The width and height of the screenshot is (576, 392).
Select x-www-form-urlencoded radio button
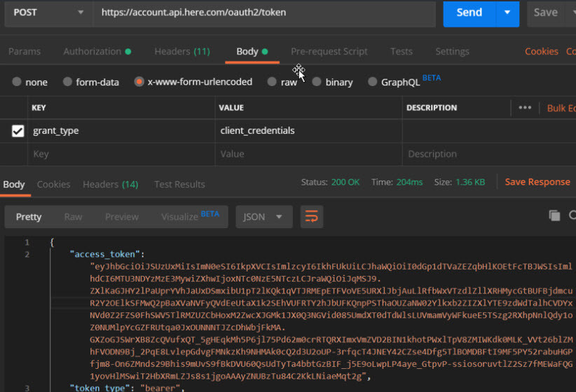pyautogui.click(x=139, y=81)
